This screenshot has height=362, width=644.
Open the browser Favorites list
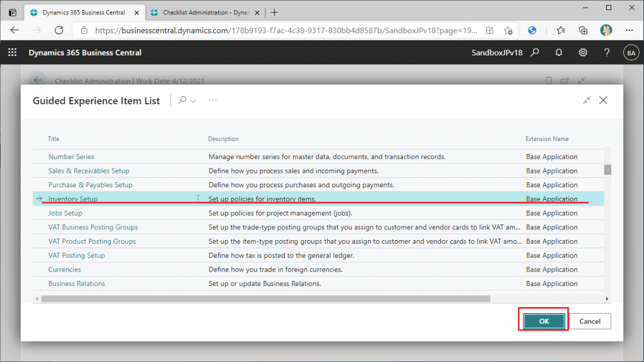[560, 30]
